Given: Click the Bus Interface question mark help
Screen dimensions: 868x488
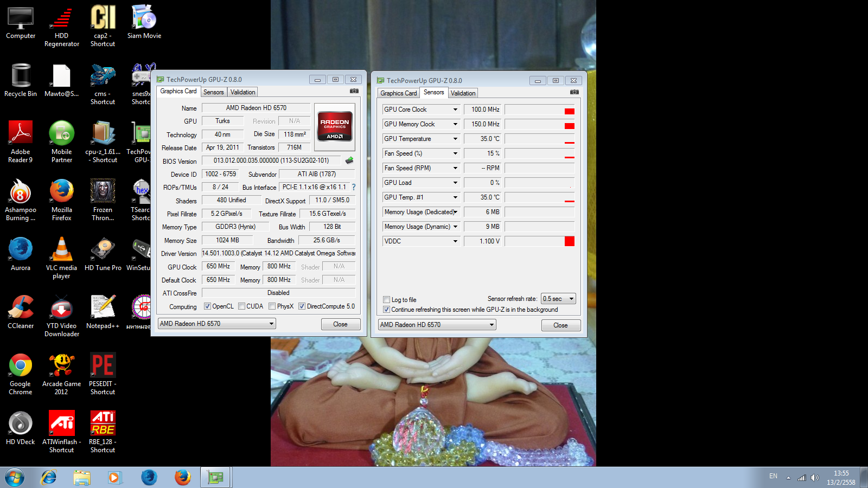Looking at the screenshot, I should point(353,187).
